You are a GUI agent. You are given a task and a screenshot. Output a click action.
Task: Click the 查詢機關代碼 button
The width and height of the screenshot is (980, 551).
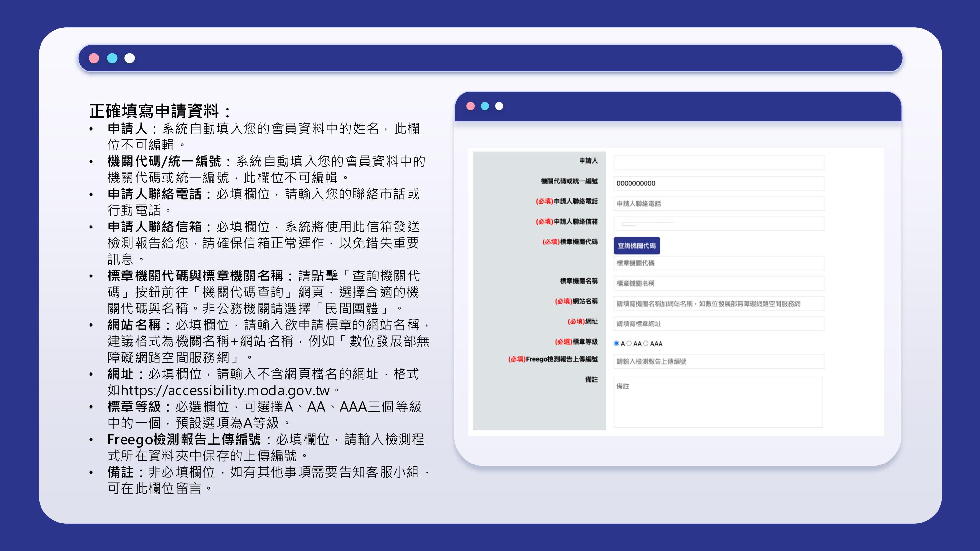click(x=638, y=246)
